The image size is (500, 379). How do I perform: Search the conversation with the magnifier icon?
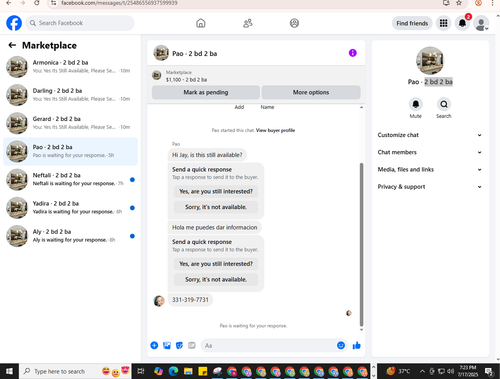(x=444, y=104)
